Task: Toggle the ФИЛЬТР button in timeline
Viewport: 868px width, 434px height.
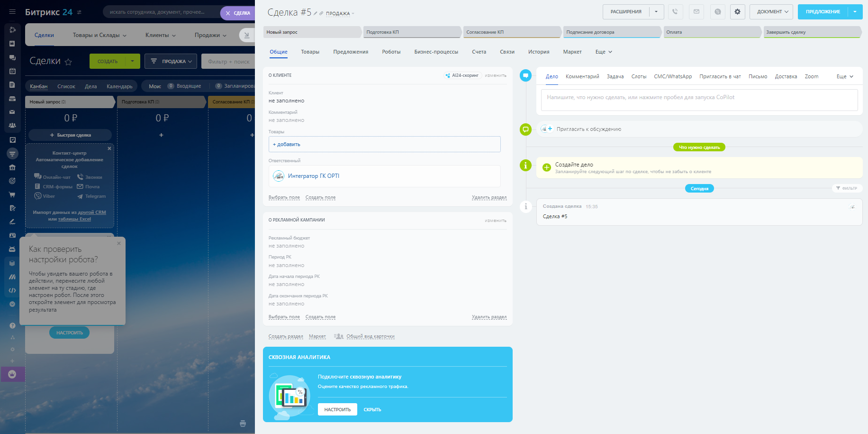Action: point(847,188)
